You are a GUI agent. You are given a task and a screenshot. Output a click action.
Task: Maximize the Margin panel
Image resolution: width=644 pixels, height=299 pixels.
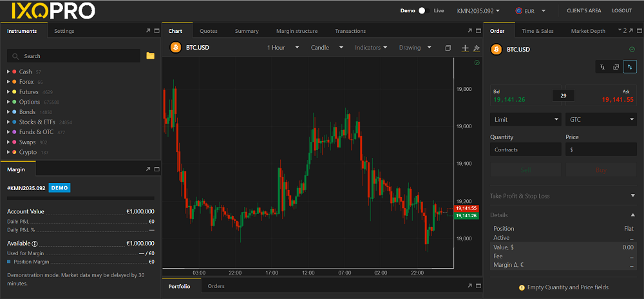156,169
